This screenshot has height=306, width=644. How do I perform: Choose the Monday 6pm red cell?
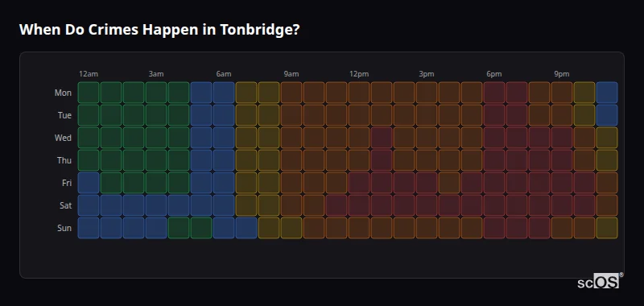[494, 93]
